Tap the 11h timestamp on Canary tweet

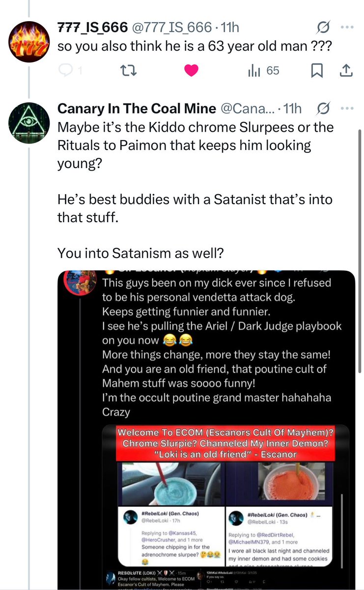(x=292, y=109)
